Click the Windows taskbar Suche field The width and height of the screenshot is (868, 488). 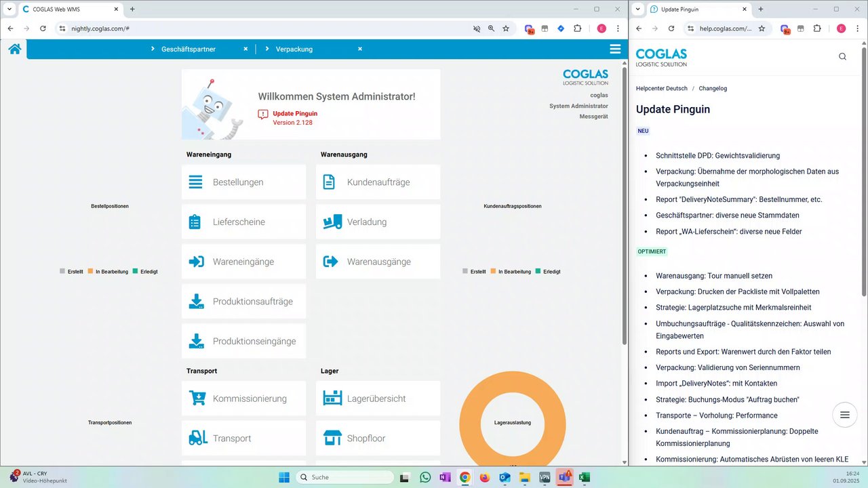tap(345, 477)
